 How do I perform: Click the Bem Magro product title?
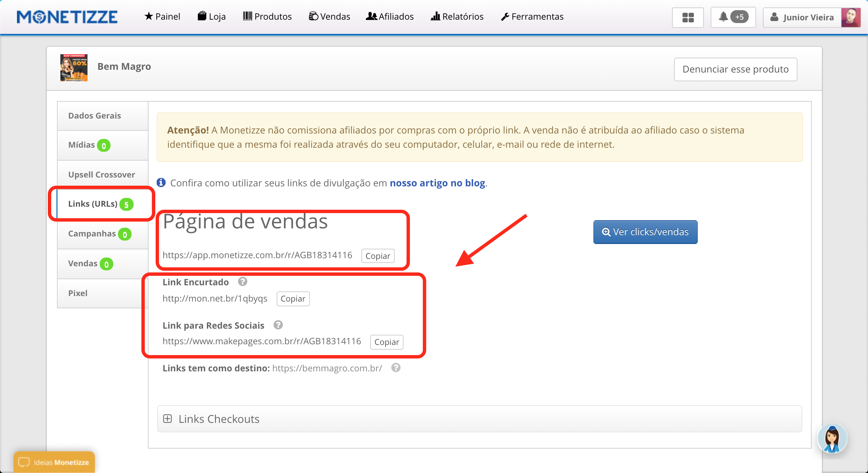(x=124, y=67)
